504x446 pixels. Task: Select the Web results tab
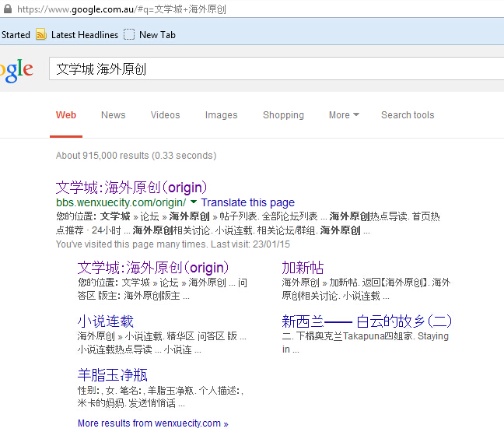click(66, 114)
